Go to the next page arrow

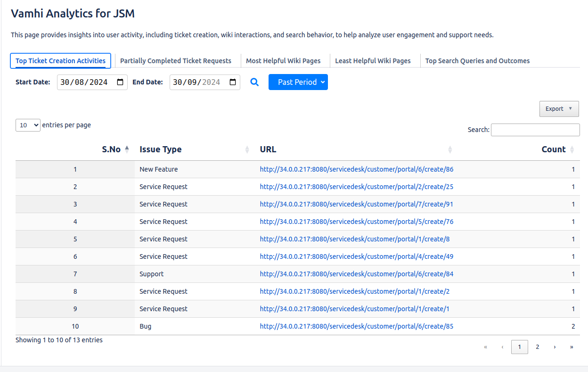click(555, 347)
